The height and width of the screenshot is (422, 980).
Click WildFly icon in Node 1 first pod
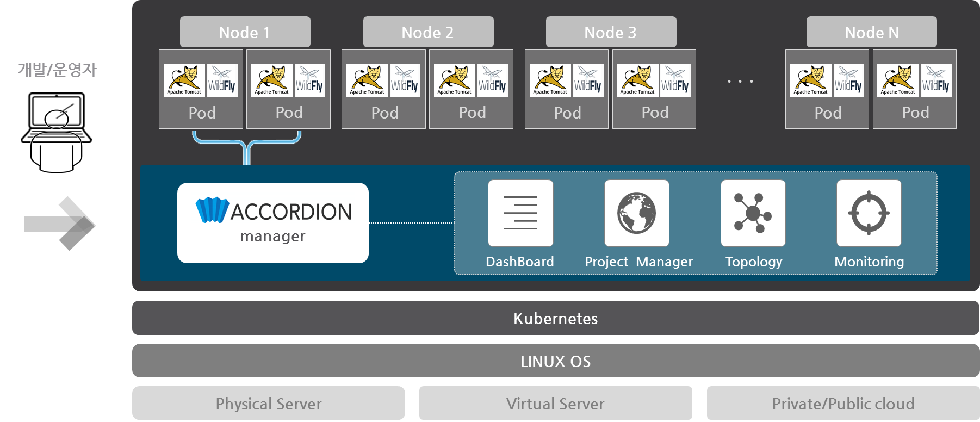pyautogui.click(x=222, y=80)
